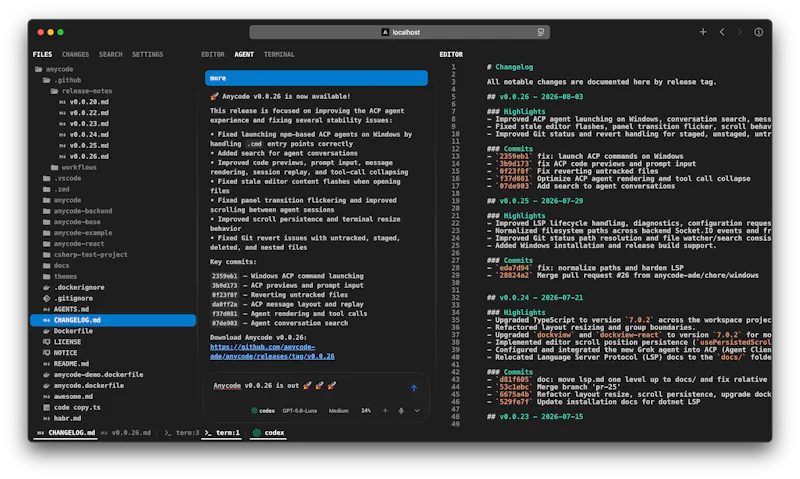Image resolution: width=800 pixels, height=479 pixels.
Task: Expand the workflows folder
Action: click(x=74, y=167)
